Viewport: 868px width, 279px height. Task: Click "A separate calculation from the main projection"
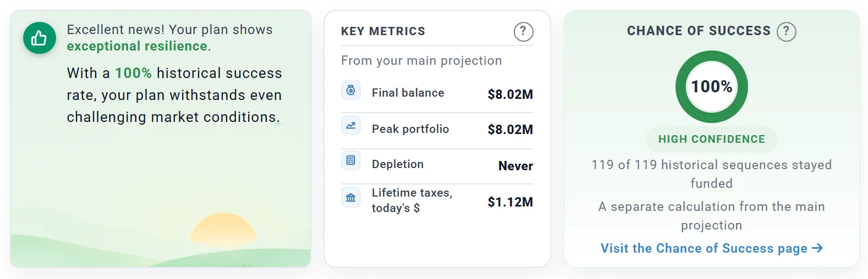click(711, 216)
